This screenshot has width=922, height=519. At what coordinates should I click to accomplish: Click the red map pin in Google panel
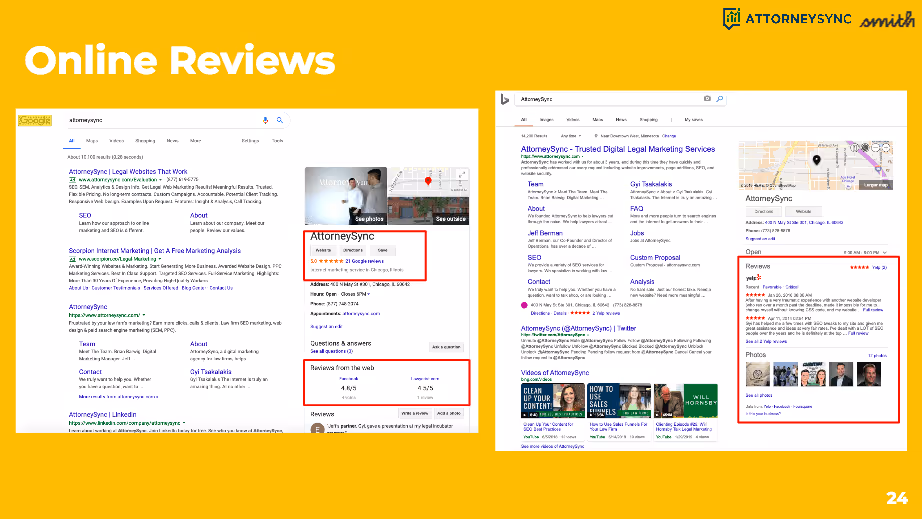tap(428, 181)
